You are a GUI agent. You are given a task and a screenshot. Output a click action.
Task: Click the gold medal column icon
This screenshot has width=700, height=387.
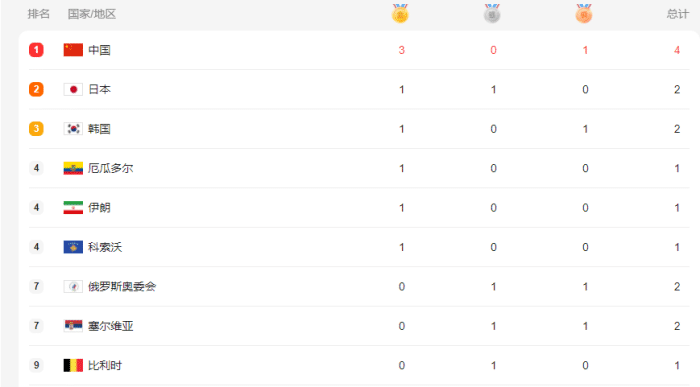[x=400, y=13]
